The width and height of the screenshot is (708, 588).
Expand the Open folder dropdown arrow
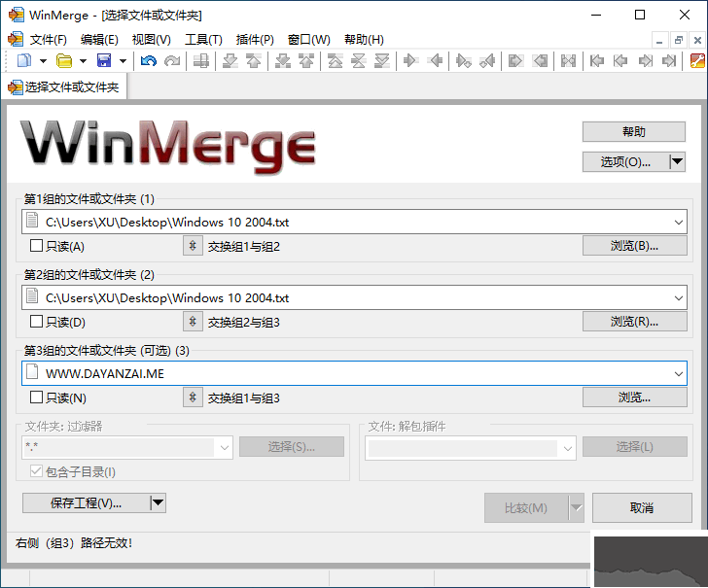click(83, 60)
